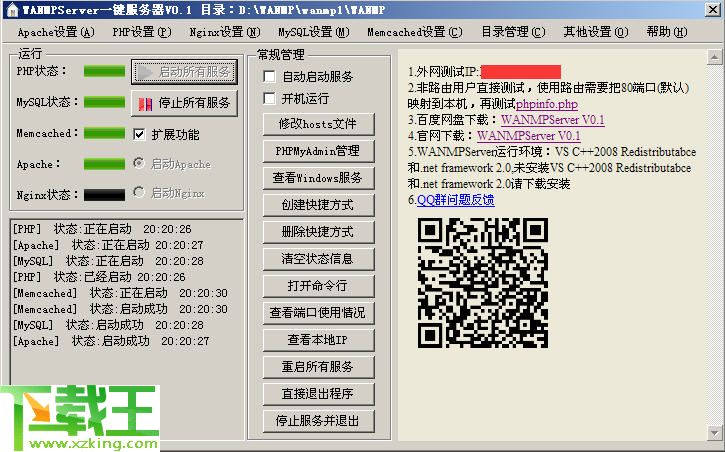
Task: Open the Memcached设置 menu
Action: 415,32
